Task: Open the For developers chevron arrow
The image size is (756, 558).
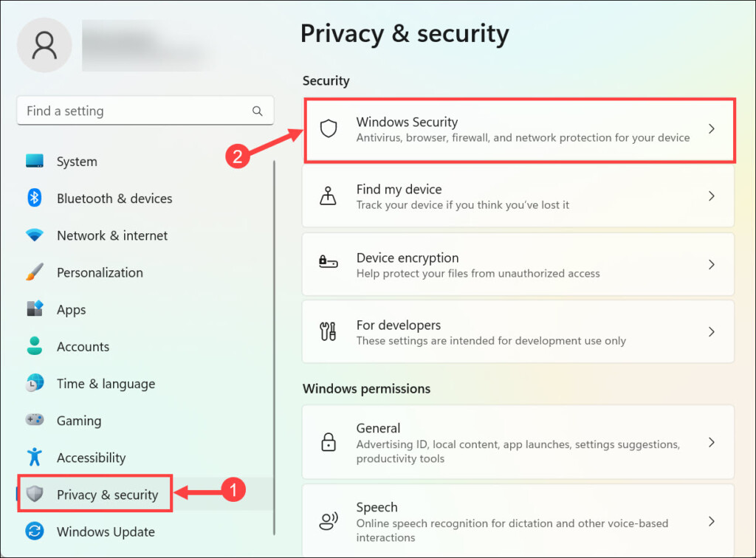Action: (x=712, y=332)
